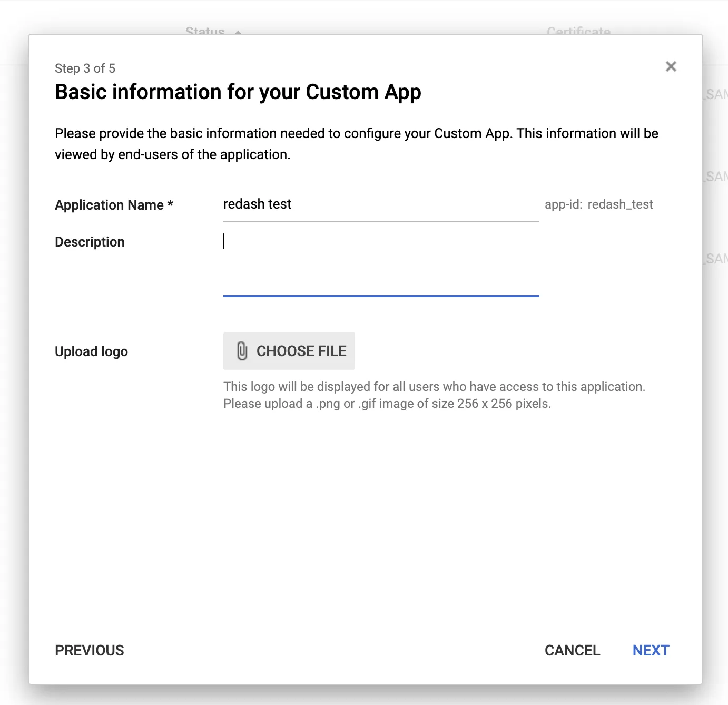Screen dimensions: 728x705
Task: Click the Certificate column header
Action: pos(578,31)
